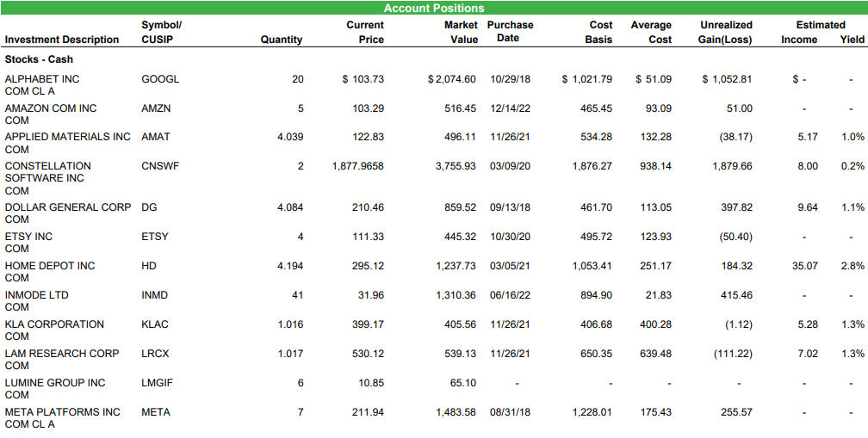Viewport: 868px width, 438px height.
Task: Select Dollar General's purchase date 09/13/18
Action: click(x=510, y=207)
